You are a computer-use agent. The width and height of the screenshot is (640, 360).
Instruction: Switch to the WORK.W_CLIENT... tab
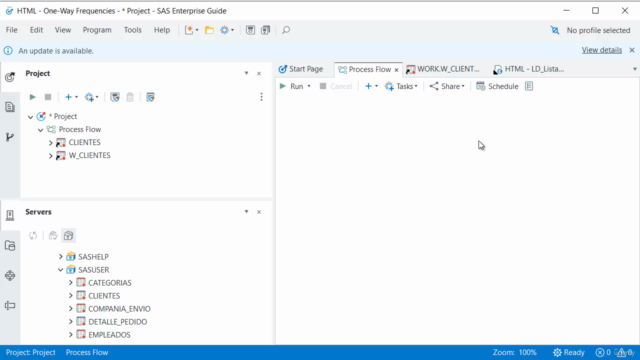coord(443,69)
